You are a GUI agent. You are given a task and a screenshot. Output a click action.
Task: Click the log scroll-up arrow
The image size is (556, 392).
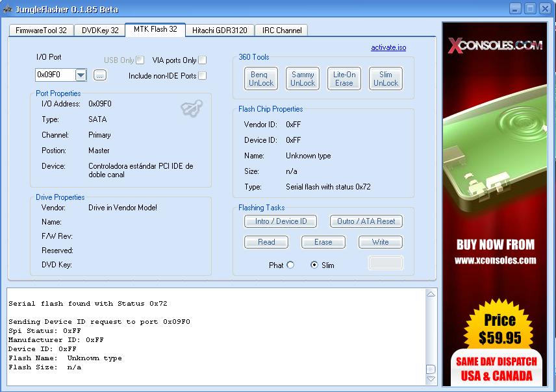point(431,295)
